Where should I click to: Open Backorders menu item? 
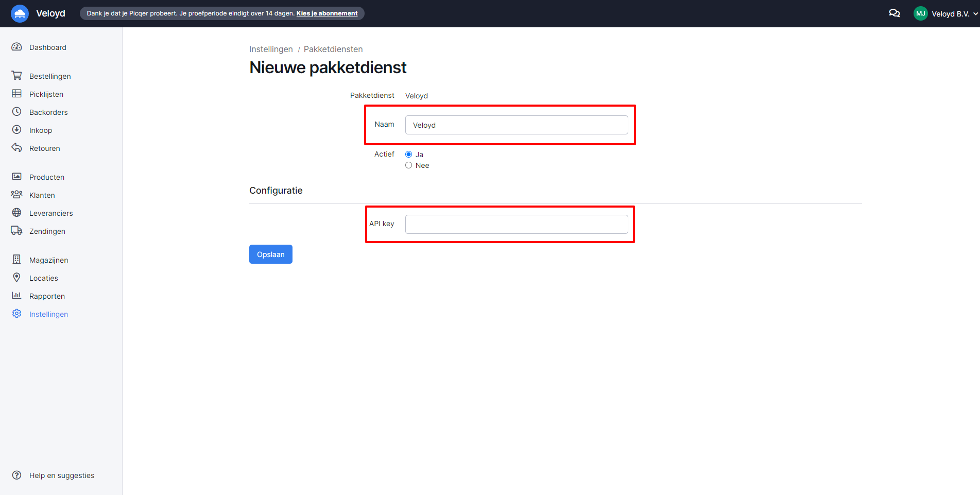[48, 112]
